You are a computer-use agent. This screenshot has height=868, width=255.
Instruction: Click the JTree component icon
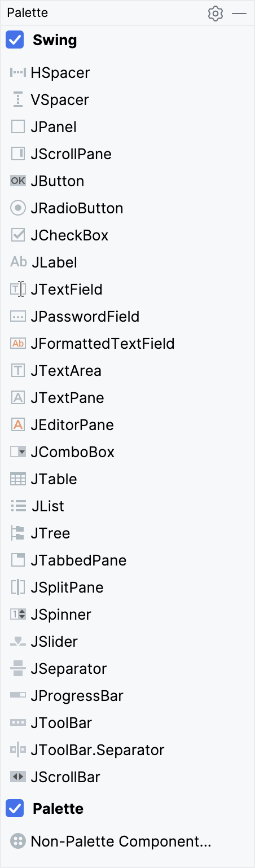18,533
